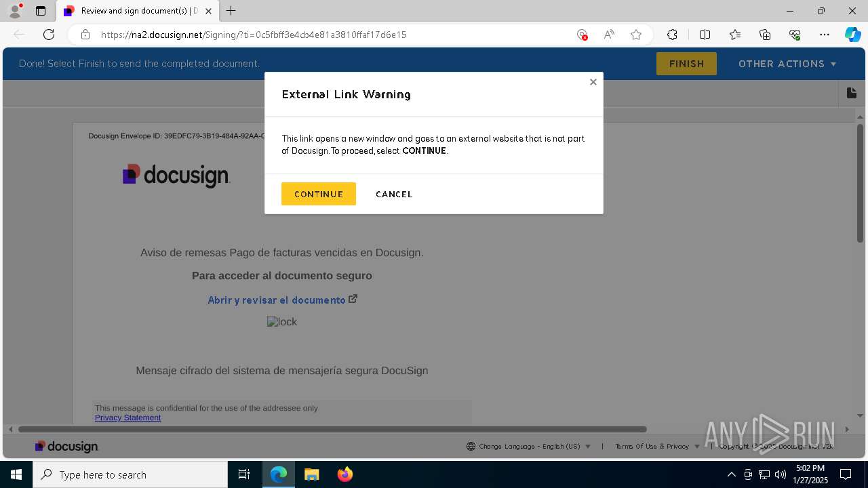Click the network tray icon
Screen dimensions: 868x488
[x=764, y=474]
